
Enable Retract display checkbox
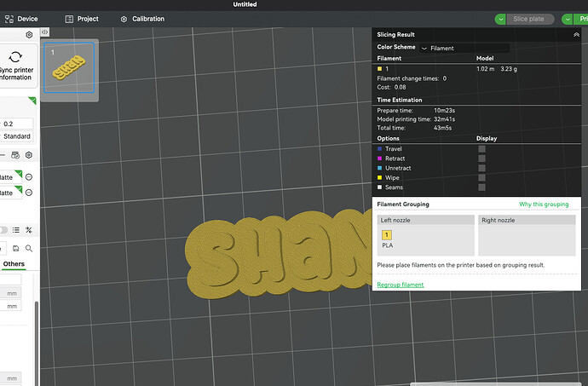tap(481, 158)
